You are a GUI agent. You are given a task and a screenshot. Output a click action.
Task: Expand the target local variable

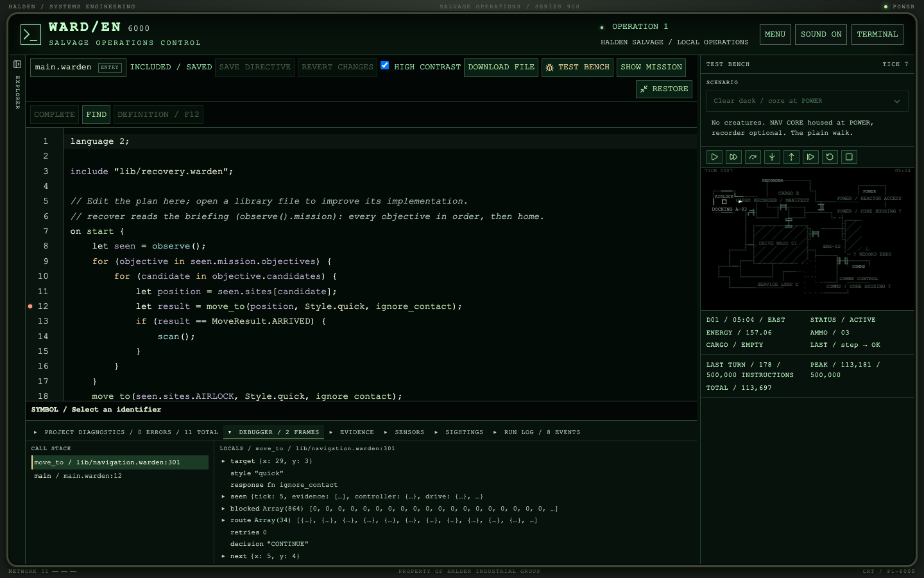click(x=223, y=461)
